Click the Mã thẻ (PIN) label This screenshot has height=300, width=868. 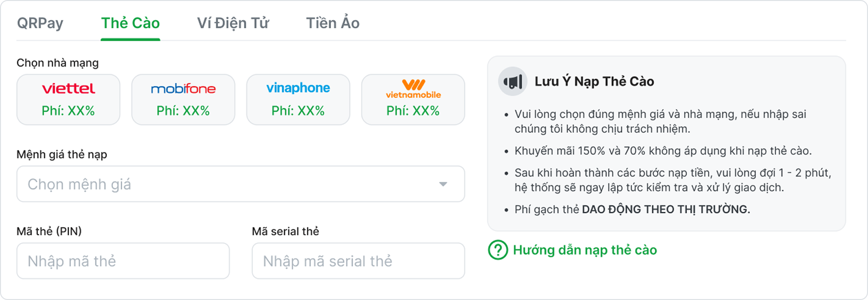49,231
